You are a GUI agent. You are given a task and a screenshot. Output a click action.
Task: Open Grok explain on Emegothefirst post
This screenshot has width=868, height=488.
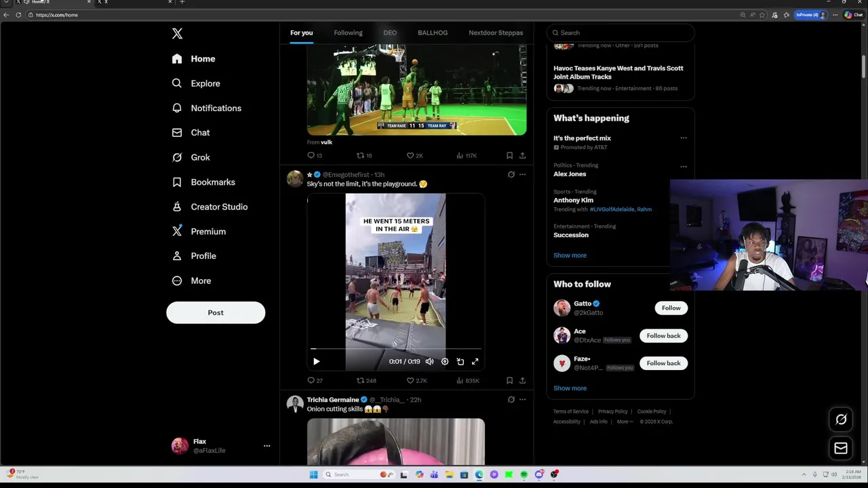pyautogui.click(x=511, y=174)
